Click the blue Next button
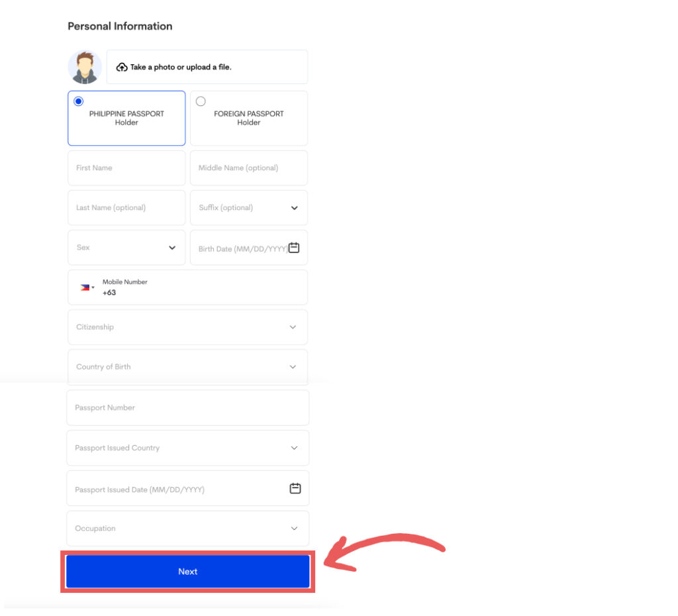Image resolution: width=678 pixels, height=616 pixels. tap(187, 572)
